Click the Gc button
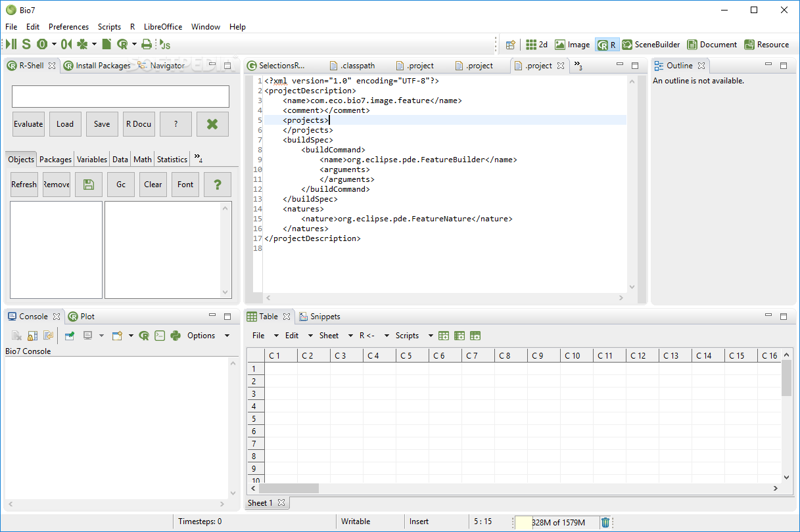Image resolution: width=800 pixels, height=532 pixels. pos(121,185)
